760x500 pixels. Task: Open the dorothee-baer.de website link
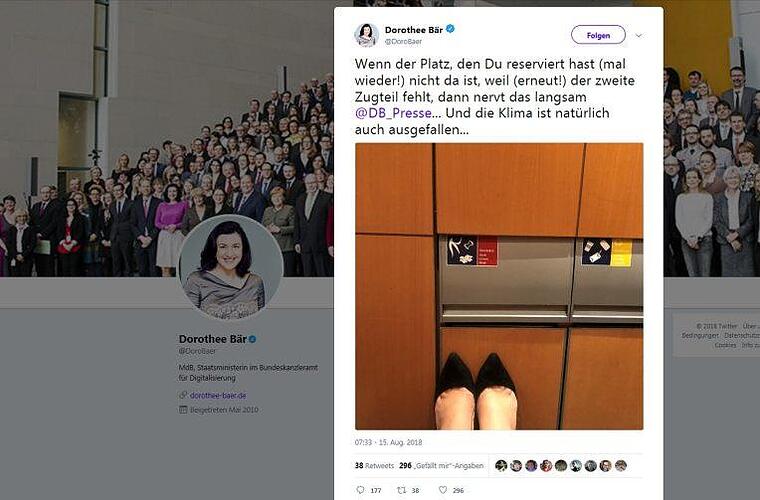tap(218, 395)
